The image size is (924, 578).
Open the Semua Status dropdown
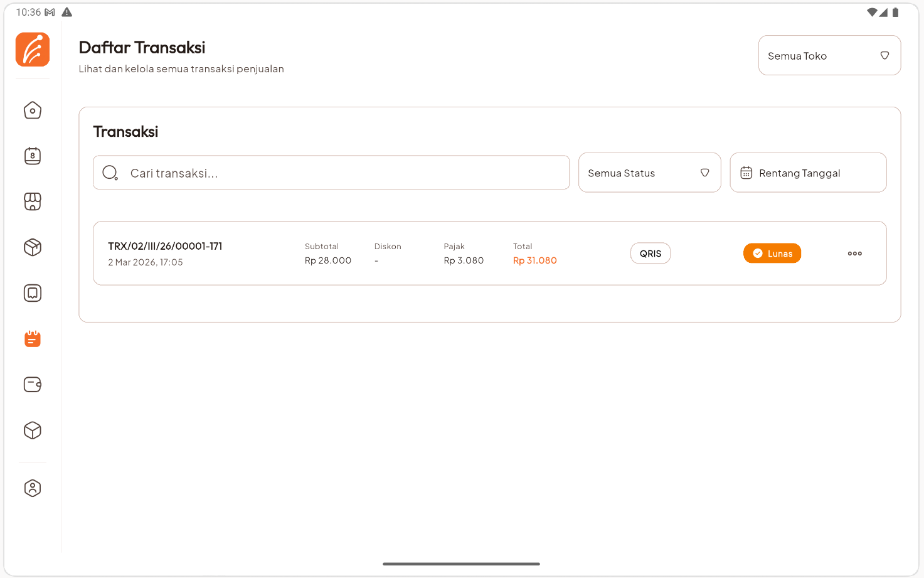click(649, 173)
